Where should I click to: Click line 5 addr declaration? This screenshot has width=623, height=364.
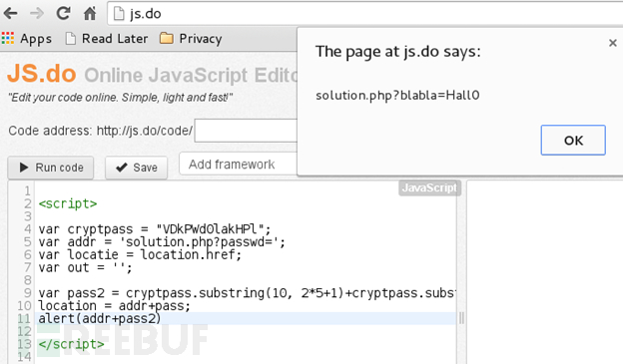point(162,241)
